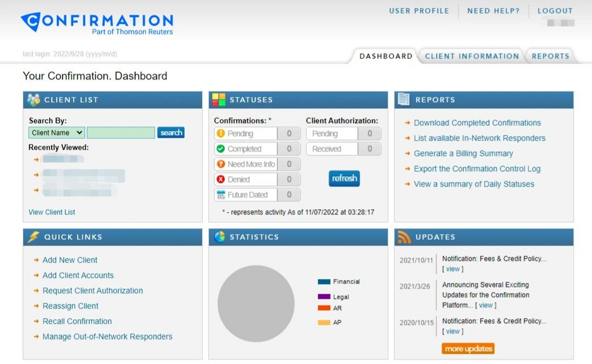Click the Part of Thomson Reuters text
This screenshot has height=364, width=592.
tap(132, 32)
